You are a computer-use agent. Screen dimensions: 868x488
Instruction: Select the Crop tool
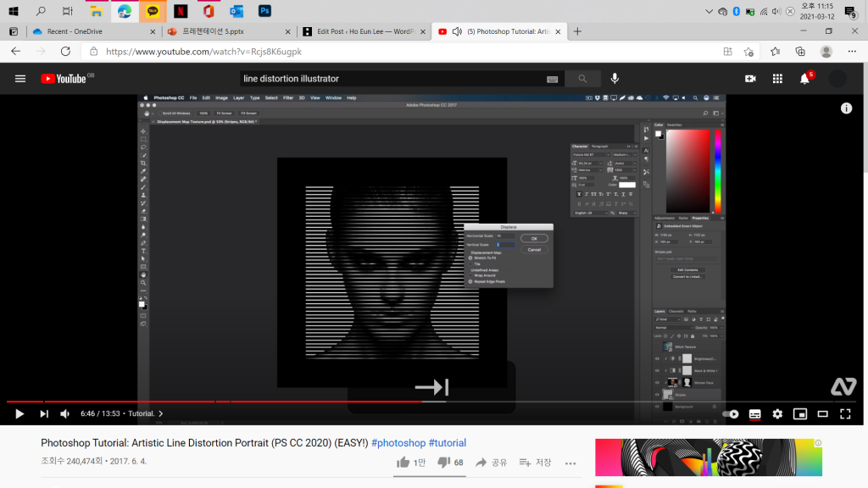(143, 164)
